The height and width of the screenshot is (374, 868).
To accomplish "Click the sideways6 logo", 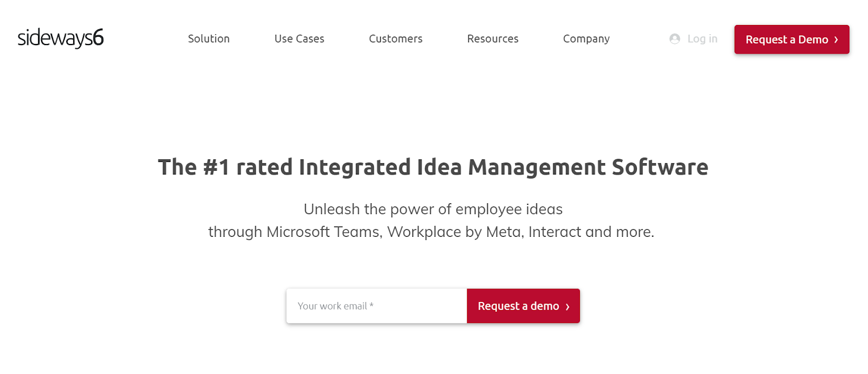I will pos(60,38).
